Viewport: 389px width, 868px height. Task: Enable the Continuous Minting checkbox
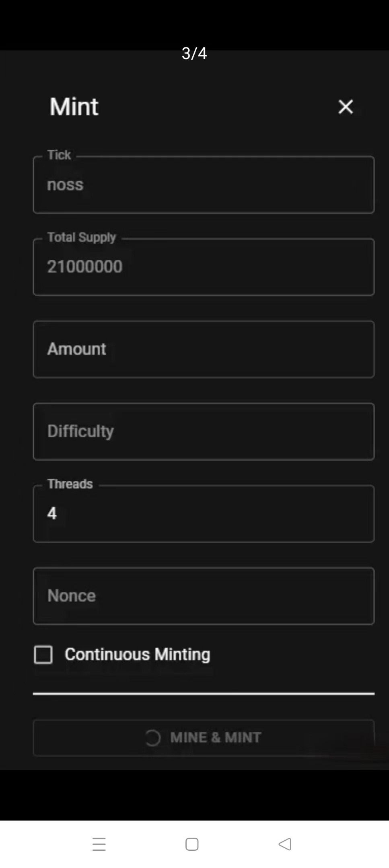(x=43, y=655)
